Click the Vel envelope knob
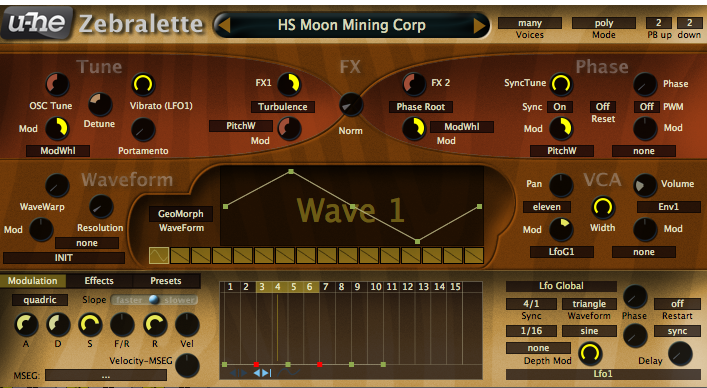Image resolution: width=707 pixels, height=388 pixels. pyautogui.click(x=187, y=325)
